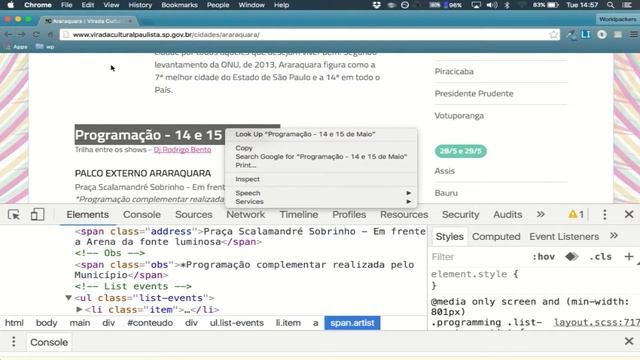Activate the element inspector picker icon
The height and width of the screenshot is (360, 640).
pos(14,214)
